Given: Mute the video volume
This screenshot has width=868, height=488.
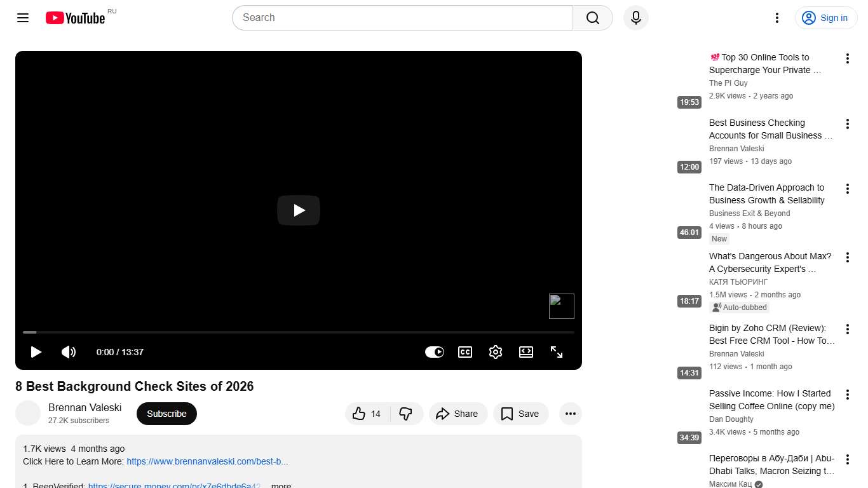Looking at the screenshot, I should pyautogui.click(x=69, y=351).
